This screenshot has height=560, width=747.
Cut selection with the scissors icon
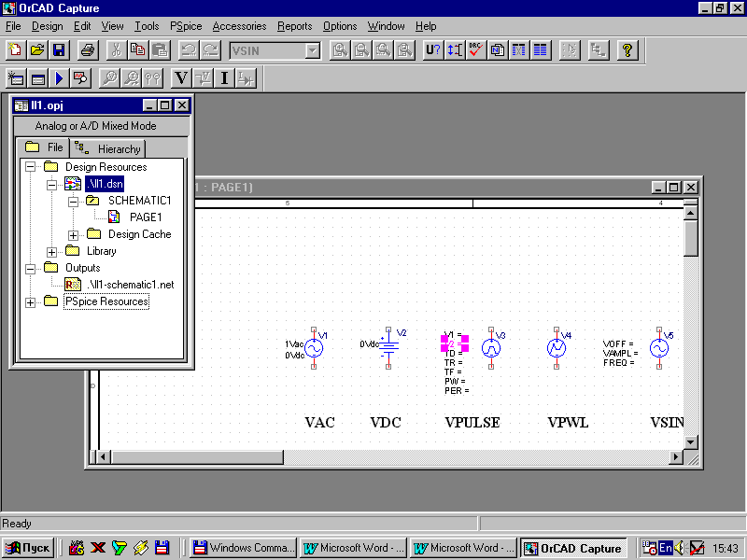[x=116, y=50]
